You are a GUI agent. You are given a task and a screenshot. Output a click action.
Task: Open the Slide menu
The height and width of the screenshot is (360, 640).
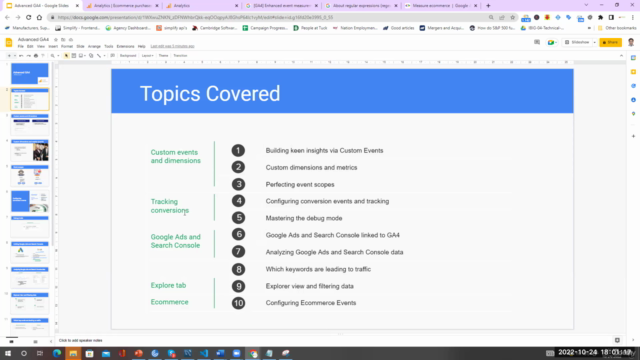[80, 47]
